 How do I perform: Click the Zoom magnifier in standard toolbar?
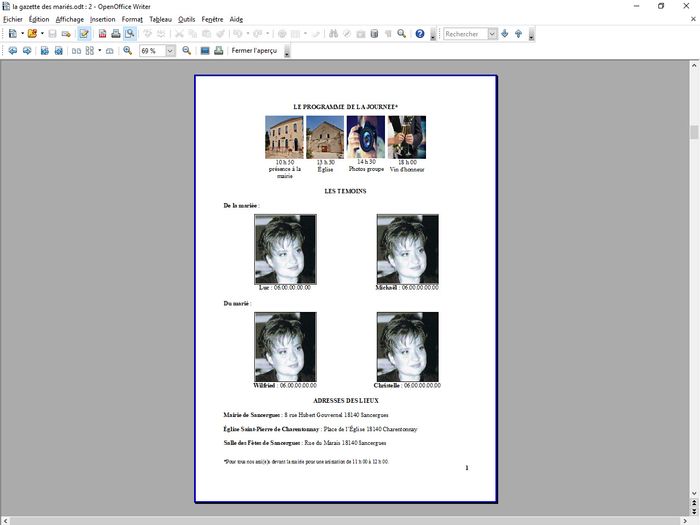(x=402, y=33)
